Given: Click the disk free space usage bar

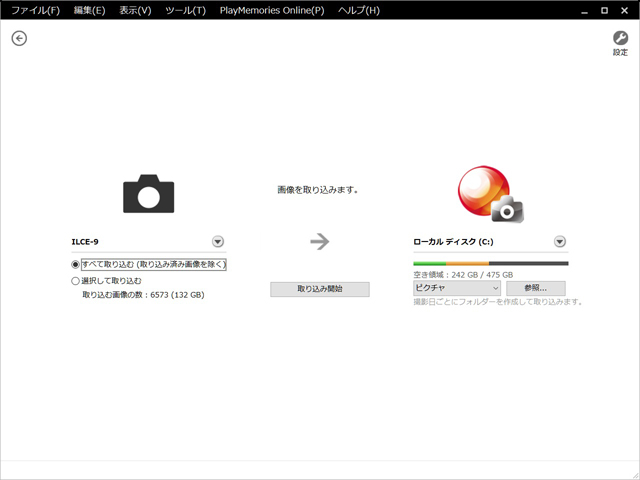Looking at the screenshot, I should (490, 264).
